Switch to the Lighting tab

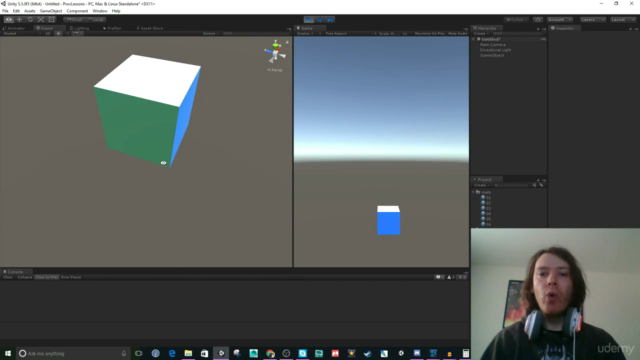tap(80, 28)
